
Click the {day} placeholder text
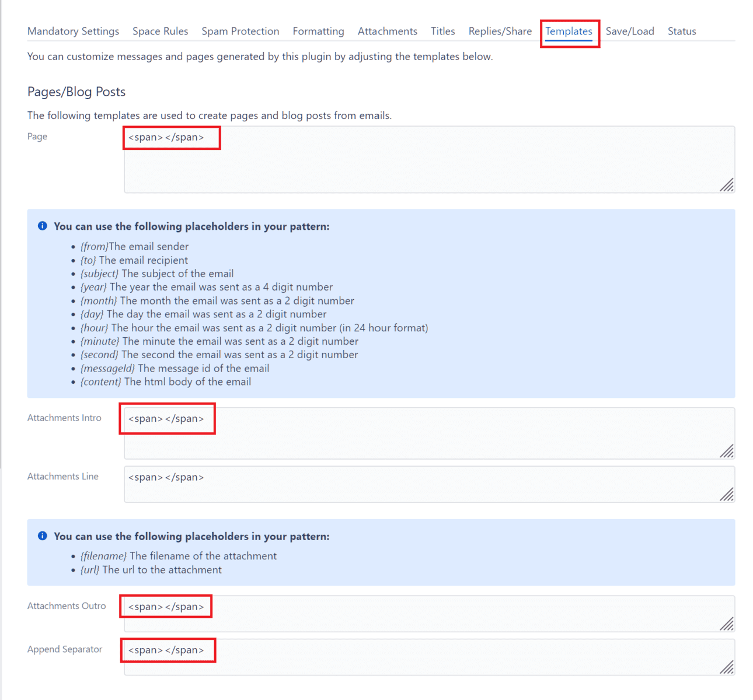[92, 314]
